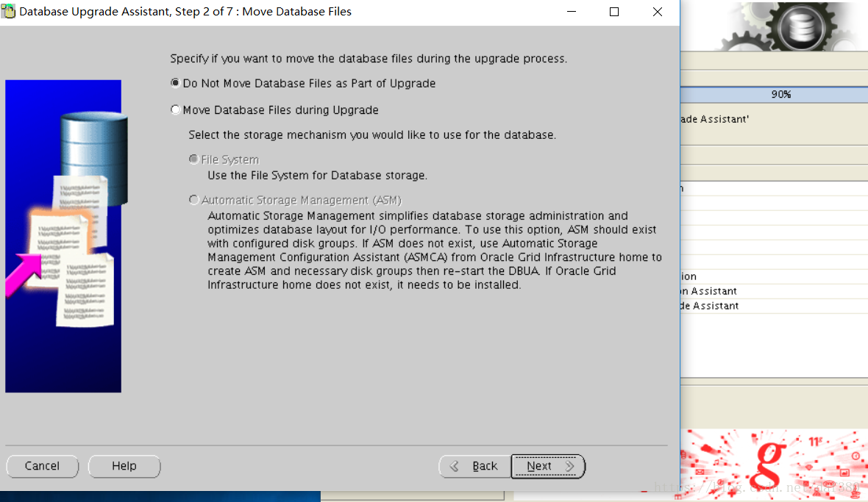Click 'Specify if you want to move' instruction text

[x=369, y=59]
